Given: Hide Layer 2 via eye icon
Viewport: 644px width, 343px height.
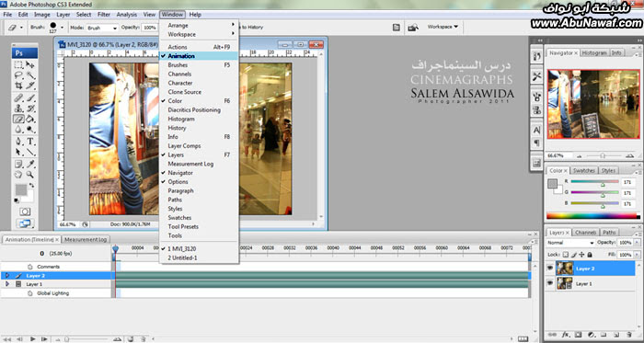Looking at the screenshot, I should [x=550, y=269].
